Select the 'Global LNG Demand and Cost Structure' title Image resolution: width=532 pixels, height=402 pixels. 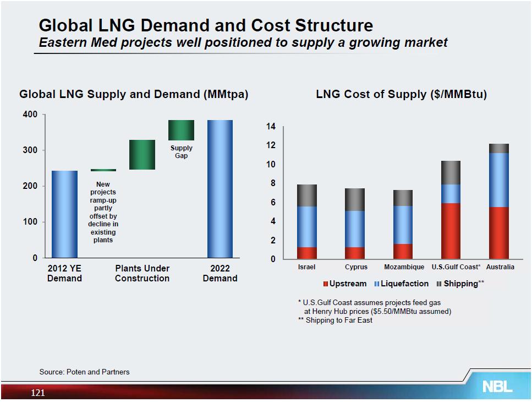point(206,25)
